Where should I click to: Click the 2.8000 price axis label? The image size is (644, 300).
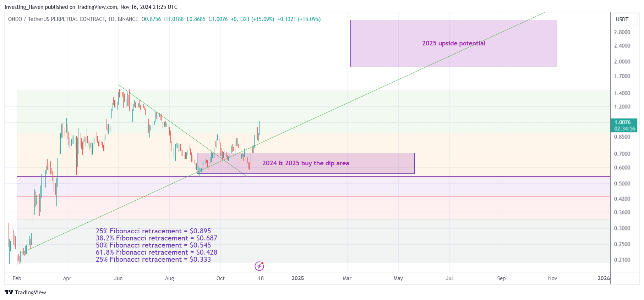click(622, 32)
